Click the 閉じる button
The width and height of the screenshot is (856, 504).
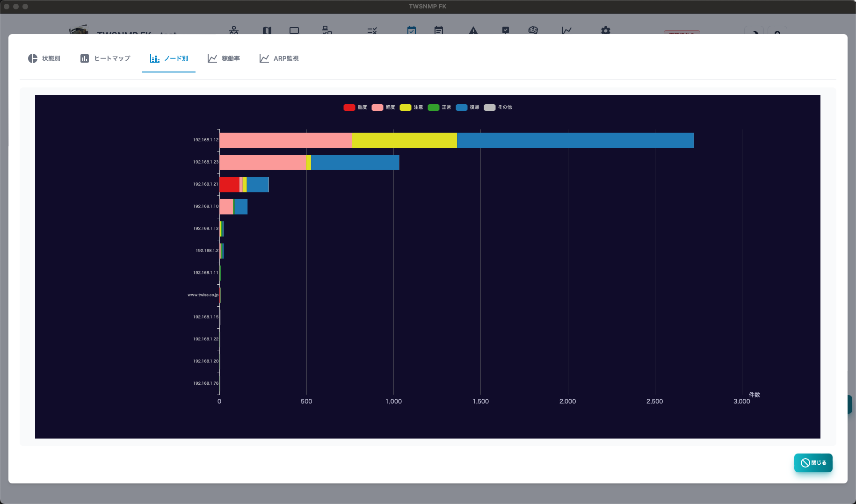(813, 463)
